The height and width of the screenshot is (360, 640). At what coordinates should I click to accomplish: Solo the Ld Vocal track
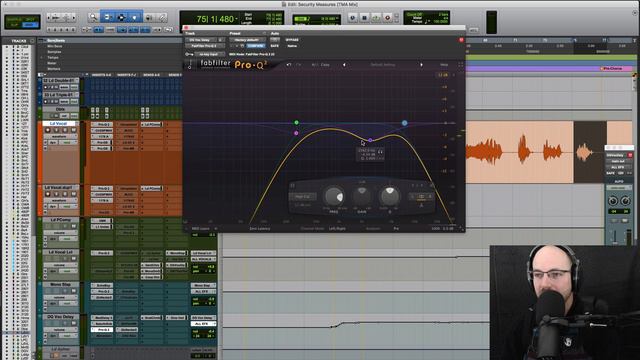coord(66,130)
